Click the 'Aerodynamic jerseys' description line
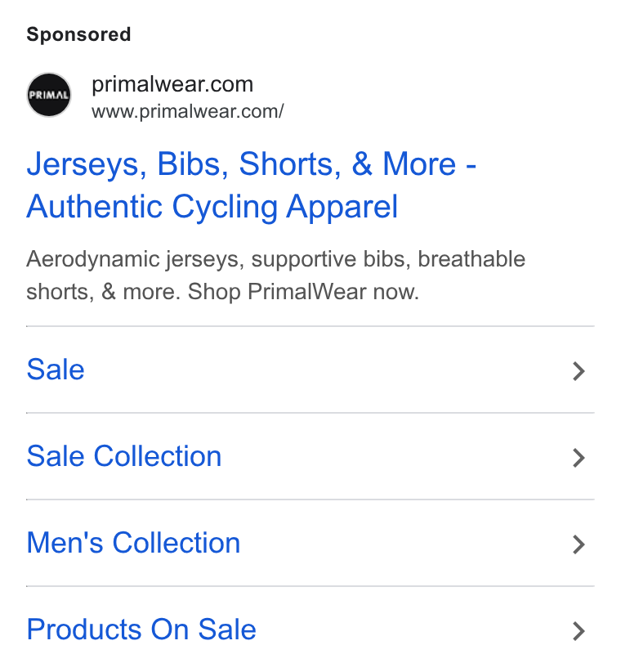Viewport: 621px width, 672px height. tap(276, 259)
